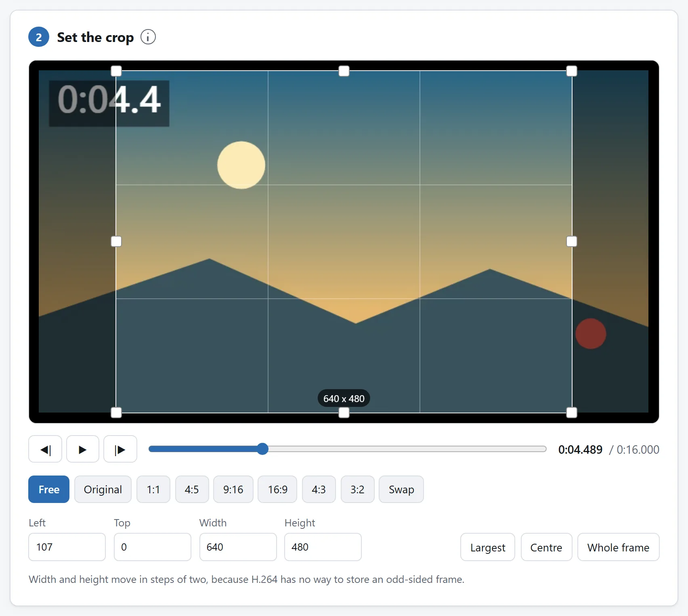The image size is (688, 616).
Task: Click the top-center crop handle
Action: [x=344, y=71]
